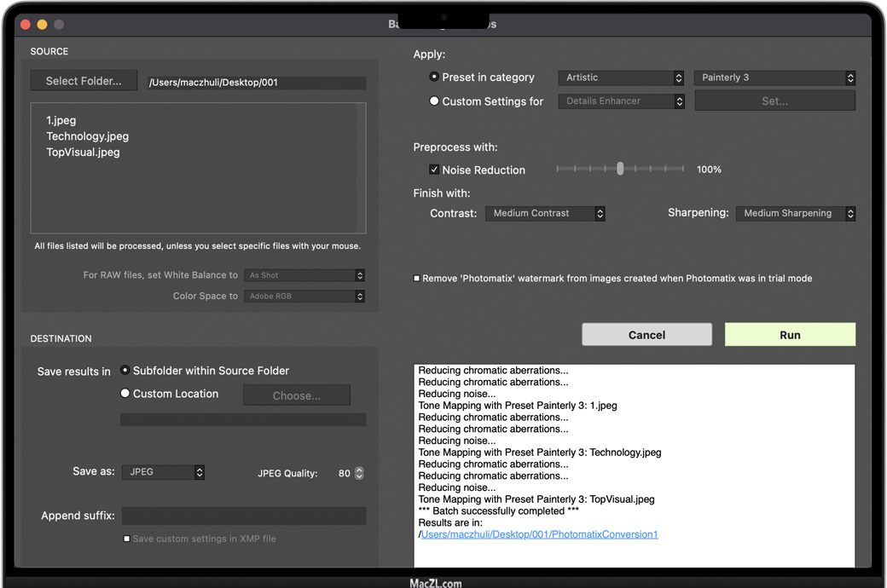The width and height of the screenshot is (887, 588).
Task: Select 1.jpeg in the source file list
Action: click(x=61, y=120)
